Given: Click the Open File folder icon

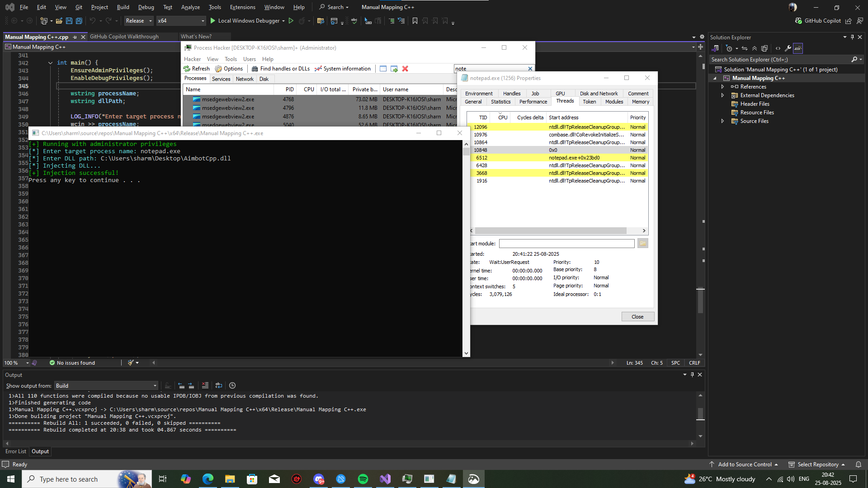Looking at the screenshot, I should (59, 21).
